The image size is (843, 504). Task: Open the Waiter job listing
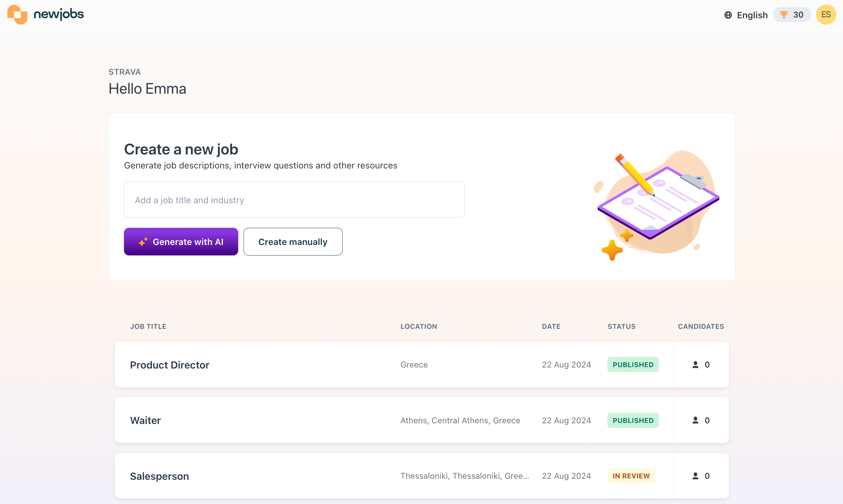pos(145,420)
